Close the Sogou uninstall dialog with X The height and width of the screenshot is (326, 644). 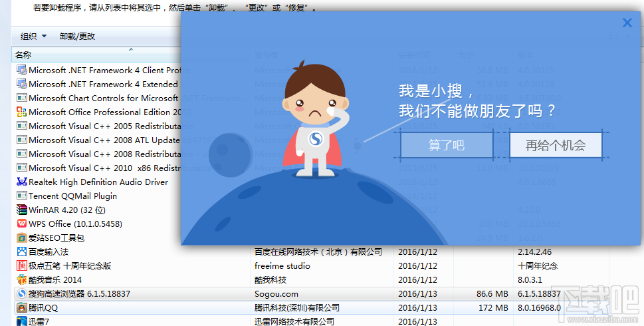coord(627,23)
